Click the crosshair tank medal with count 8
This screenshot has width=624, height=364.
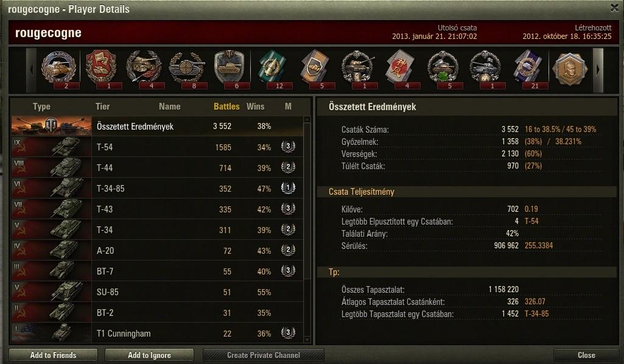pos(187,69)
